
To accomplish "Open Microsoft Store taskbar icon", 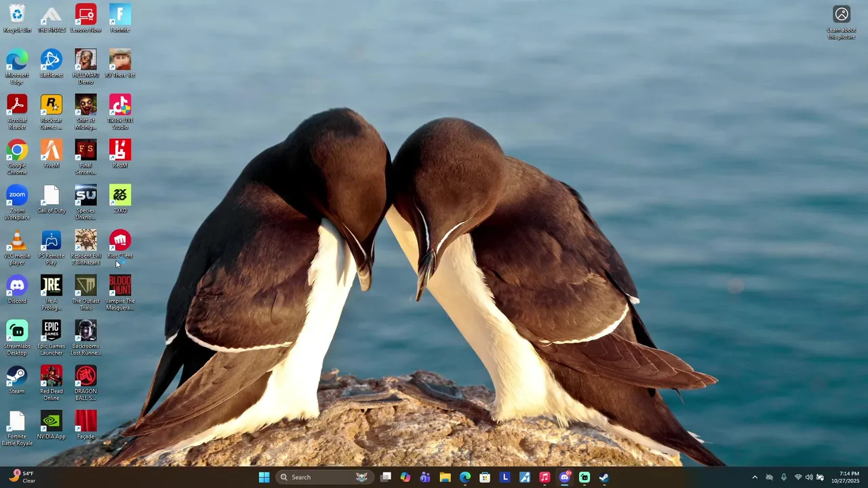I will tap(485, 477).
